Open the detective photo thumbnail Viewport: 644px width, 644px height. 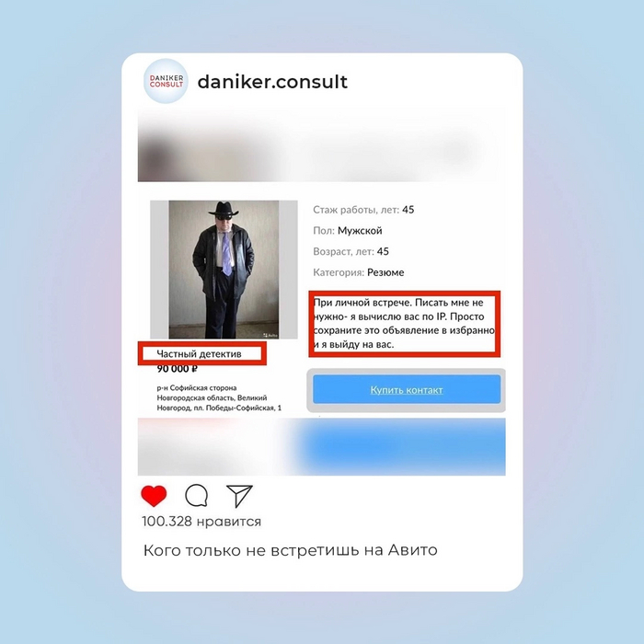tap(224, 270)
